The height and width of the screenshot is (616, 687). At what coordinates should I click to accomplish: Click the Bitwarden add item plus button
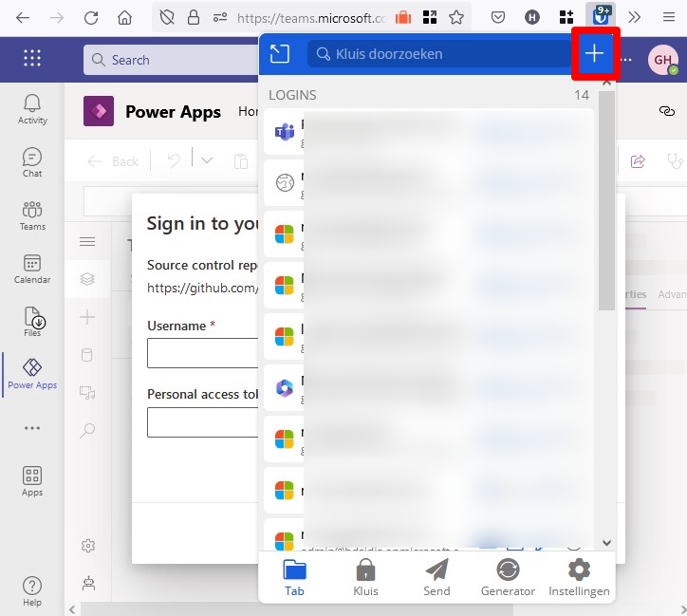coord(595,54)
